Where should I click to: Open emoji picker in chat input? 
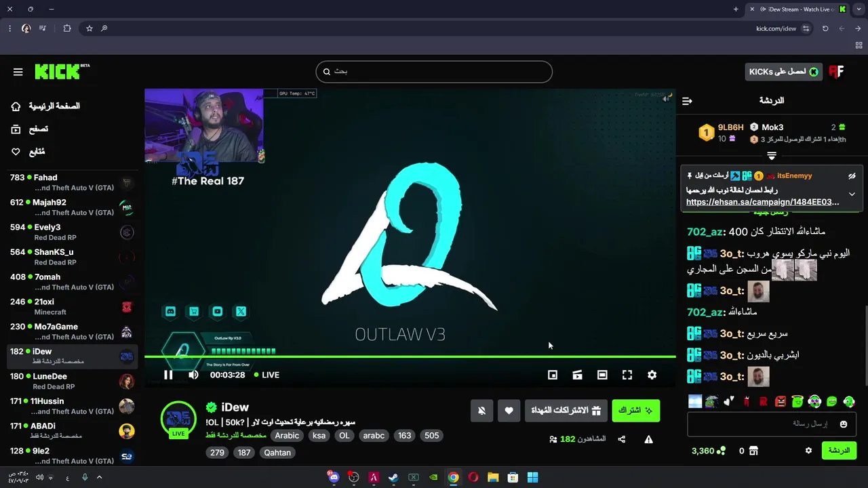pyautogui.click(x=844, y=424)
